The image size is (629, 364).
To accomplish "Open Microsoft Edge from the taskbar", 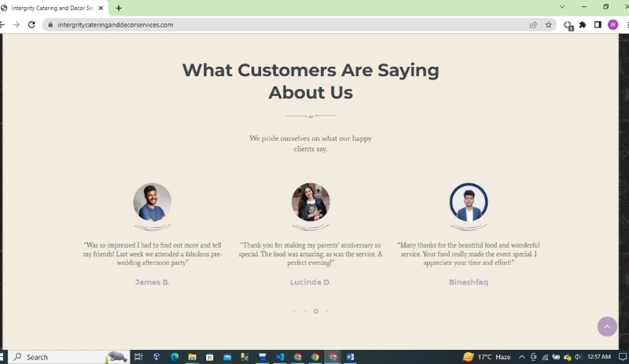I will click(x=175, y=357).
